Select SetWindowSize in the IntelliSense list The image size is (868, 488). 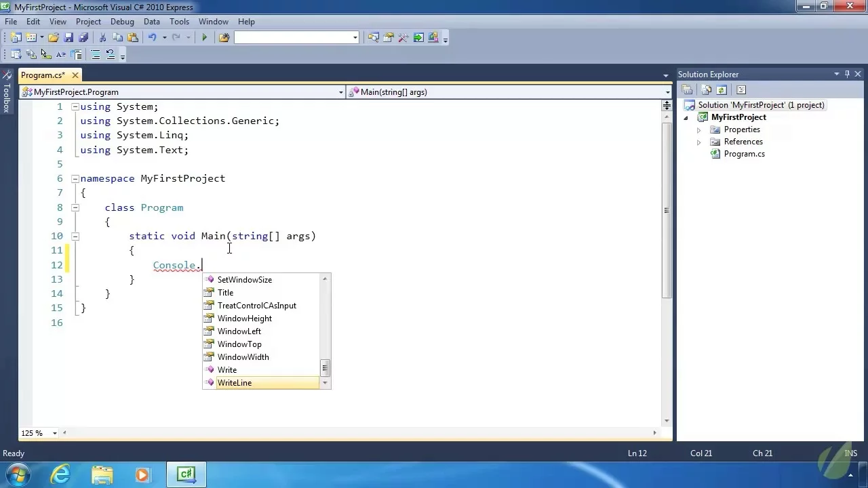coord(261,280)
